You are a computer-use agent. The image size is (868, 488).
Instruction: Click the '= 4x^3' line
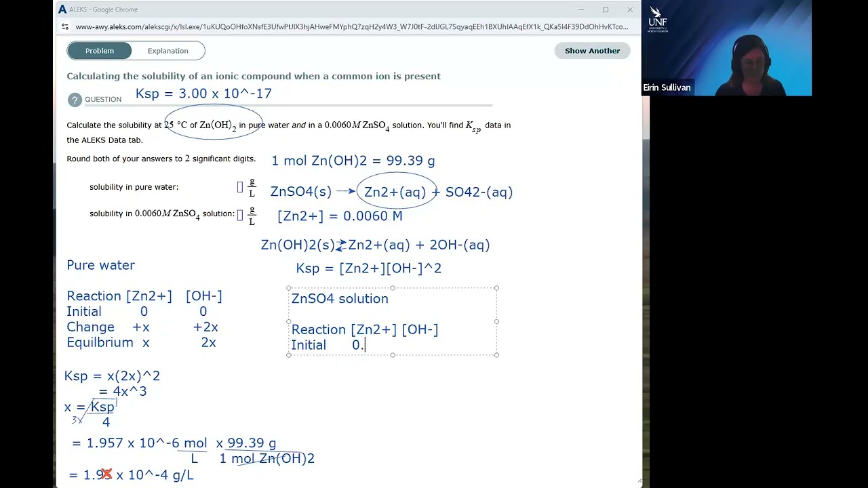123,391
